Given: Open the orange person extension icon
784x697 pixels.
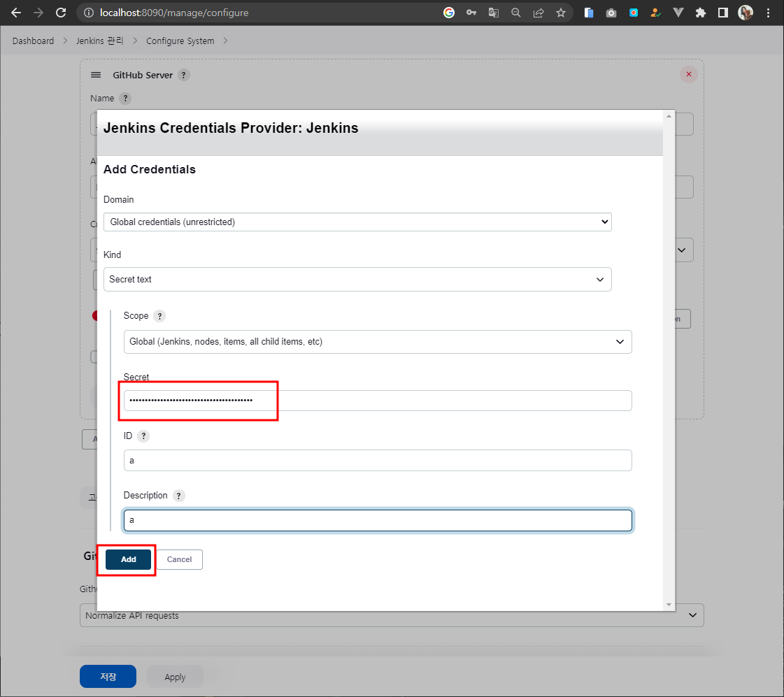Looking at the screenshot, I should click(x=655, y=13).
